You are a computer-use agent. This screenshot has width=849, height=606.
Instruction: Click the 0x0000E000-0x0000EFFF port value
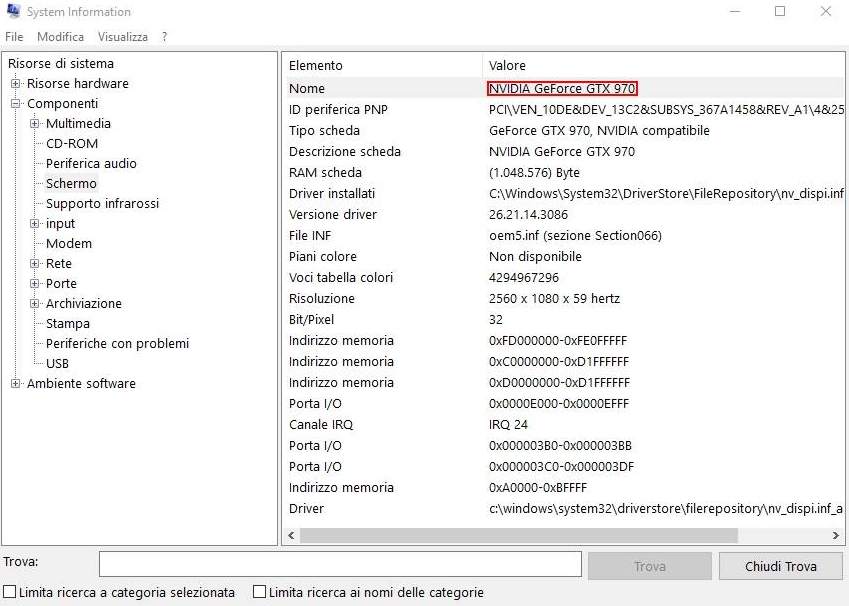point(558,403)
